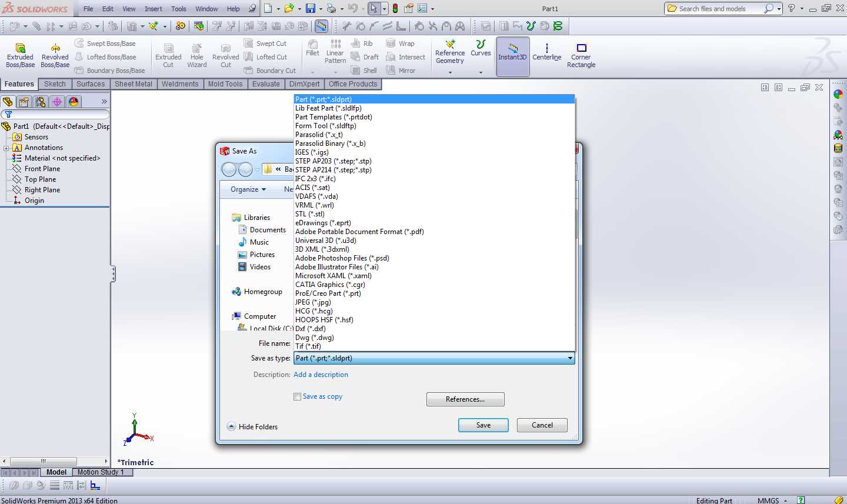
Task: Open the dropdown arrow beside the New icon
Action: pos(278,9)
